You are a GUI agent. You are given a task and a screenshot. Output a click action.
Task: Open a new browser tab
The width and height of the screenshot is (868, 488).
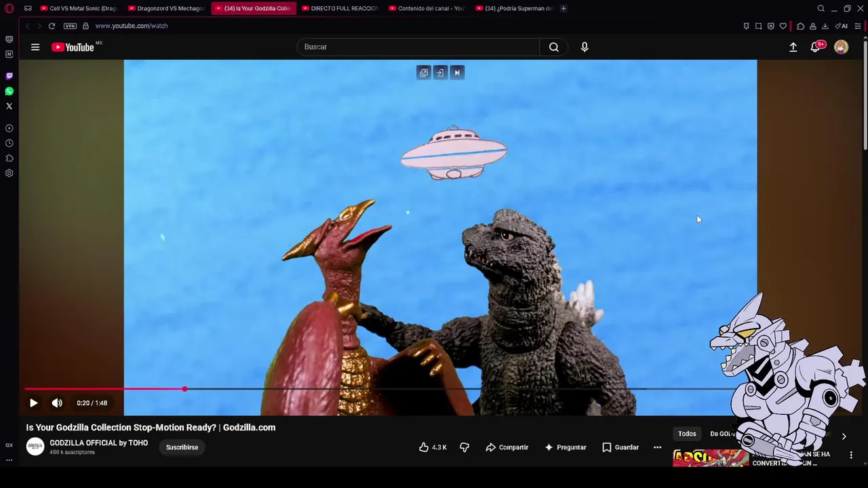click(564, 8)
